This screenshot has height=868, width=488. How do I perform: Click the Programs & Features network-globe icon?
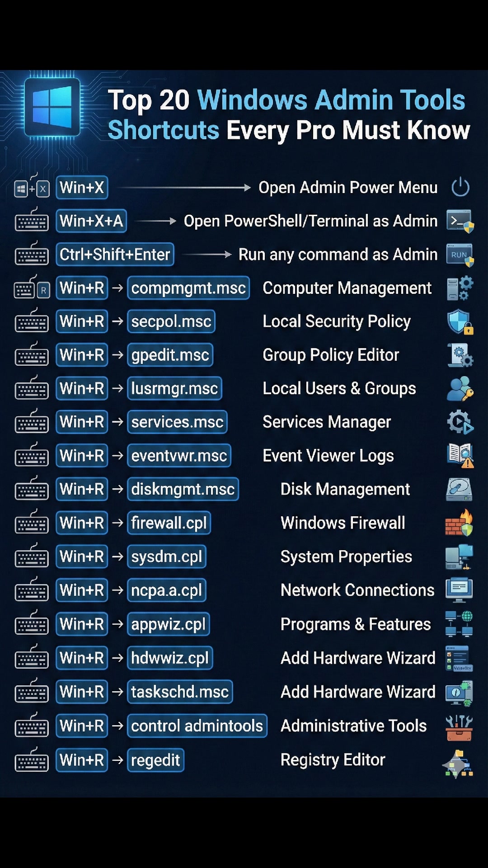click(x=459, y=624)
